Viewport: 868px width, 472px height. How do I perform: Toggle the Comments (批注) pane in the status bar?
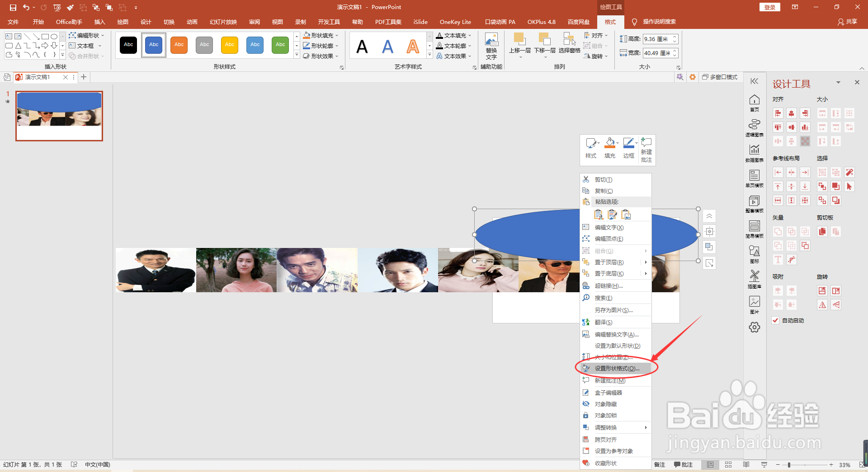(x=683, y=465)
